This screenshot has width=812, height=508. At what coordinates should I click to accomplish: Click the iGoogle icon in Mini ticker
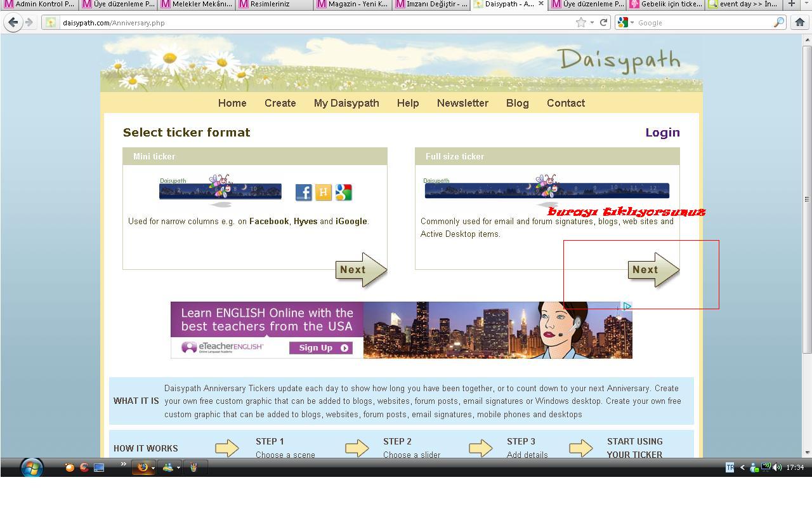tap(344, 192)
